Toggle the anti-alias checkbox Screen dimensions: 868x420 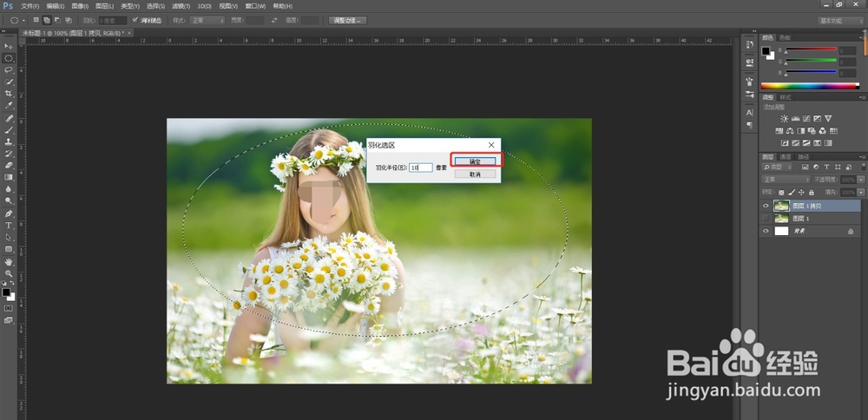click(x=135, y=21)
